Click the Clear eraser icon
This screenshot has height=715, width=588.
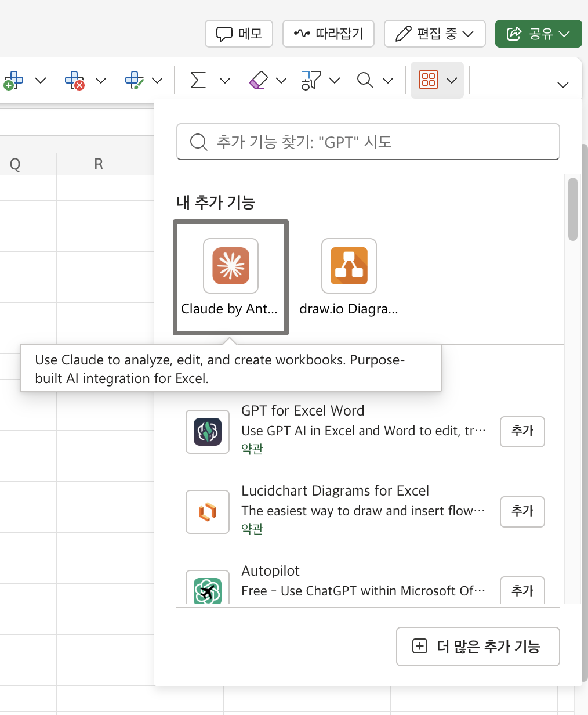coord(258,80)
